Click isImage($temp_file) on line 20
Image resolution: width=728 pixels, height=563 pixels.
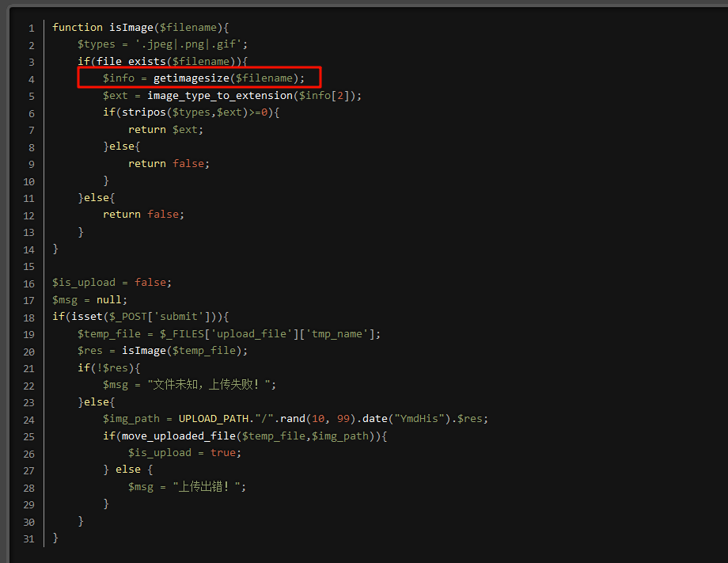(181, 351)
